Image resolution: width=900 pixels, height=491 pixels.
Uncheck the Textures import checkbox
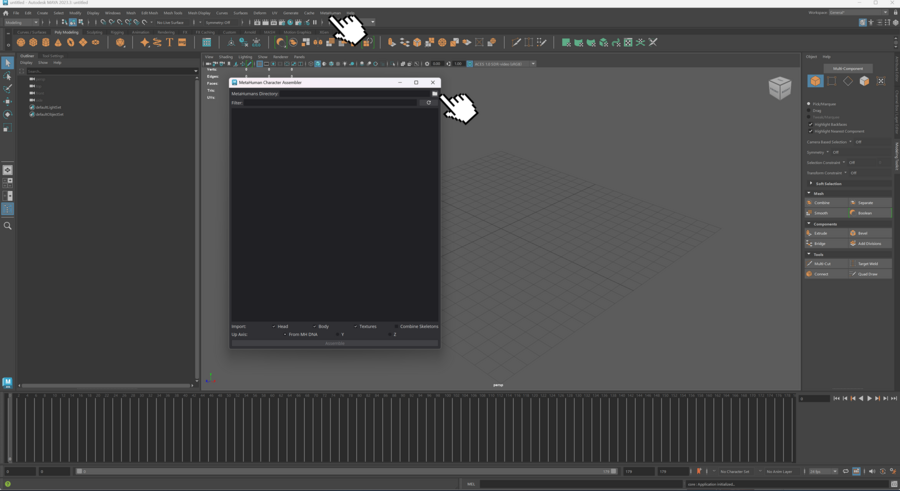pos(355,327)
